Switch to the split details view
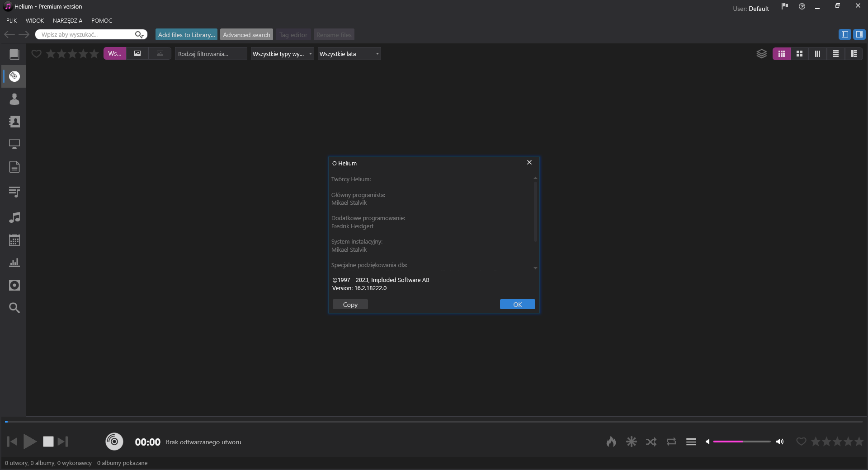 pyautogui.click(x=854, y=54)
